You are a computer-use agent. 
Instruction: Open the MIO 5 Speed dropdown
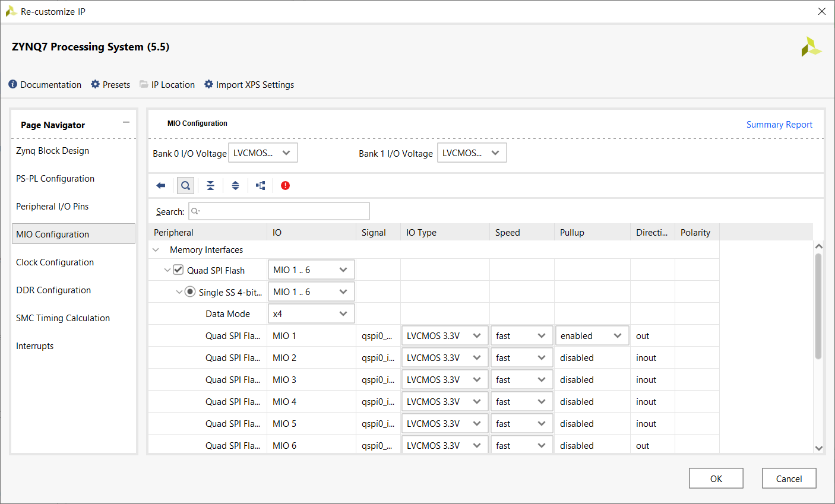coord(522,423)
